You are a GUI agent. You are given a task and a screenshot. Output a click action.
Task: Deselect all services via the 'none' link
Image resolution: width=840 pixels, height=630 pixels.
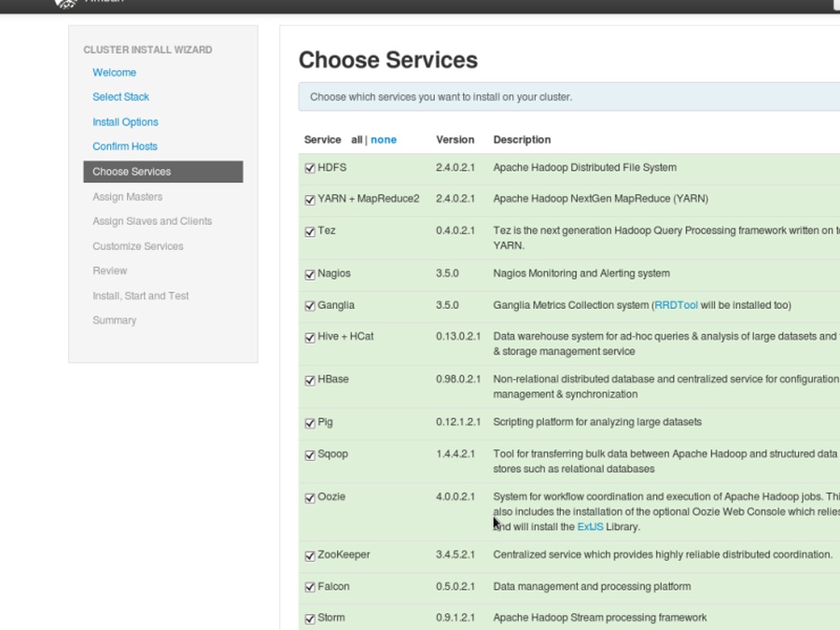tap(384, 140)
